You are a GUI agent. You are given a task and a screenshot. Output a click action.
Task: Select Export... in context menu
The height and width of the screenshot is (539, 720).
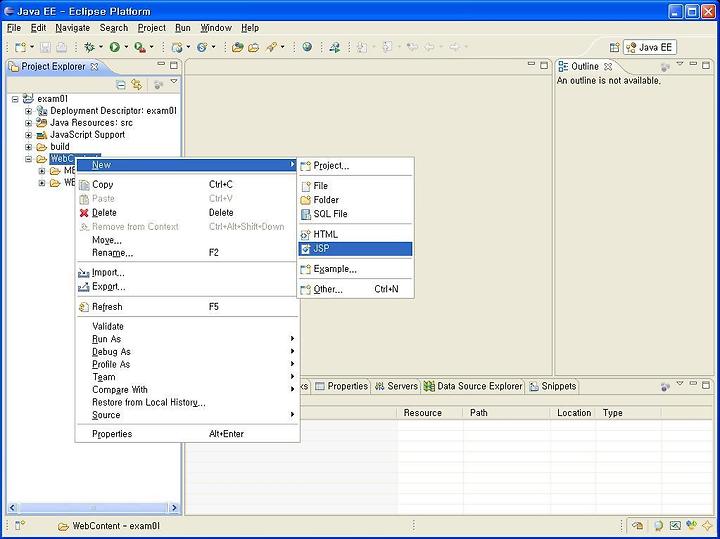click(x=187, y=287)
